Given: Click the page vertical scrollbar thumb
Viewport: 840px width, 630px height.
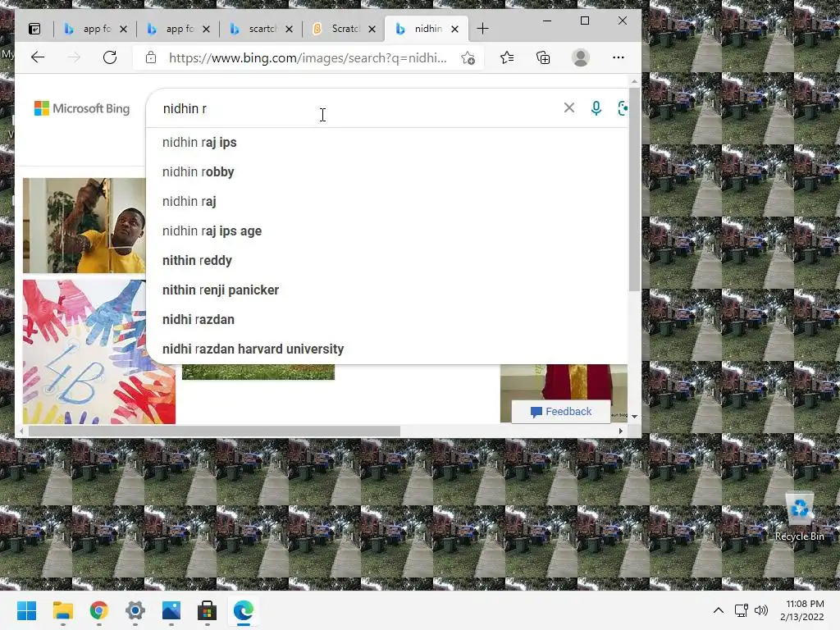Looking at the screenshot, I should pyautogui.click(x=634, y=189).
